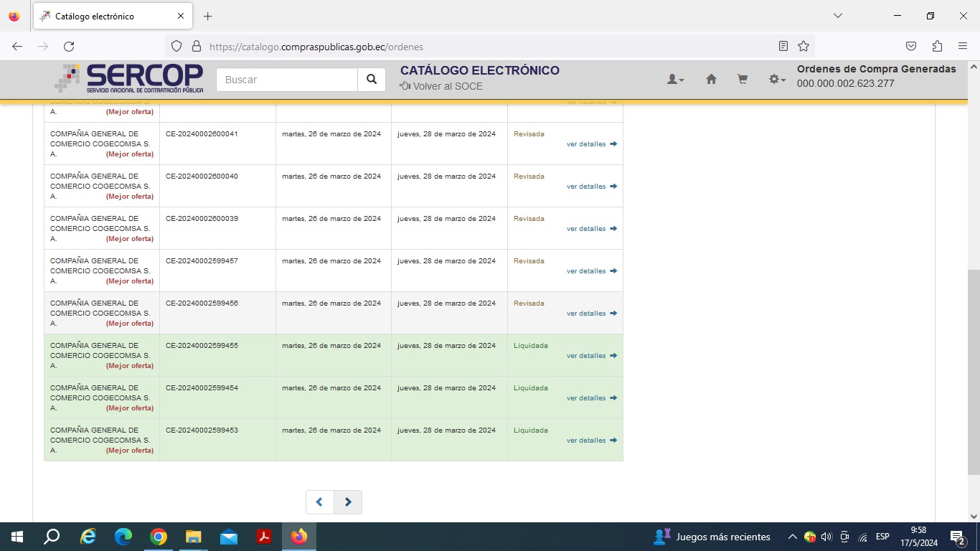Expand the user account dropdown
The width and height of the screenshot is (980, 551).
point(675,80)
